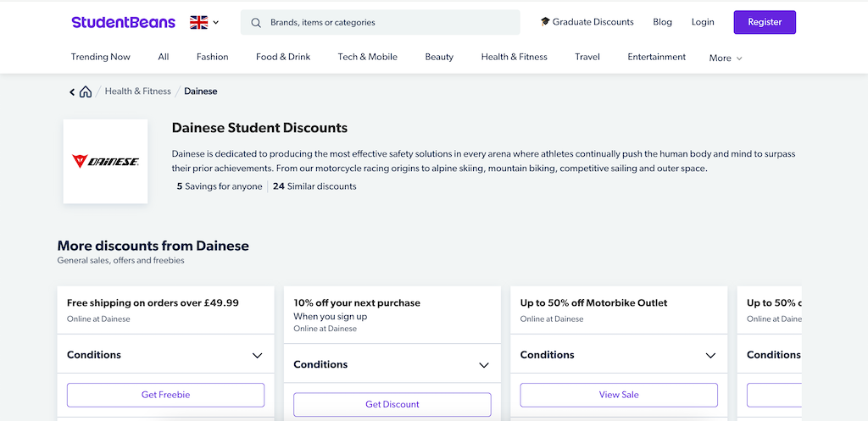
Task: Expand the More categories menu
Action: coord(726,58)
